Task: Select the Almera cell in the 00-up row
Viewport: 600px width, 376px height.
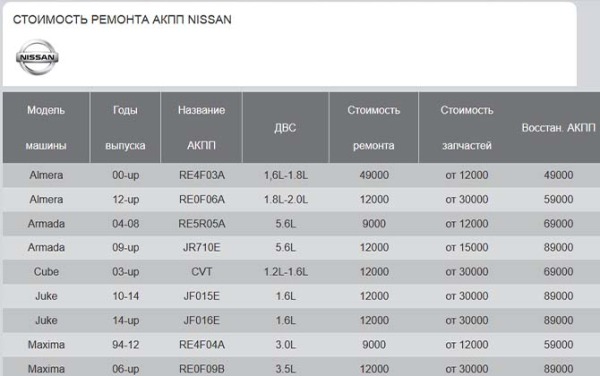Action: pos(46,175)
